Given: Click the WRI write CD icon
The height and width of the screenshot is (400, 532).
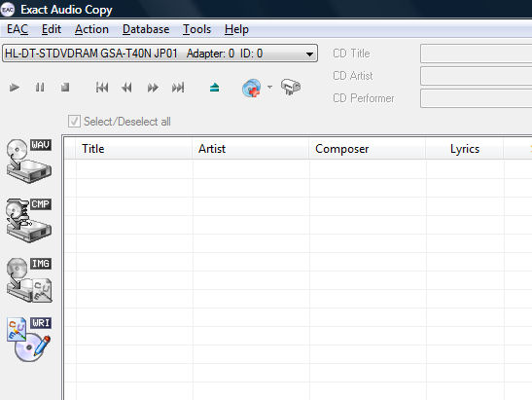Looking at the screenshot, I should tap(29, 340).
